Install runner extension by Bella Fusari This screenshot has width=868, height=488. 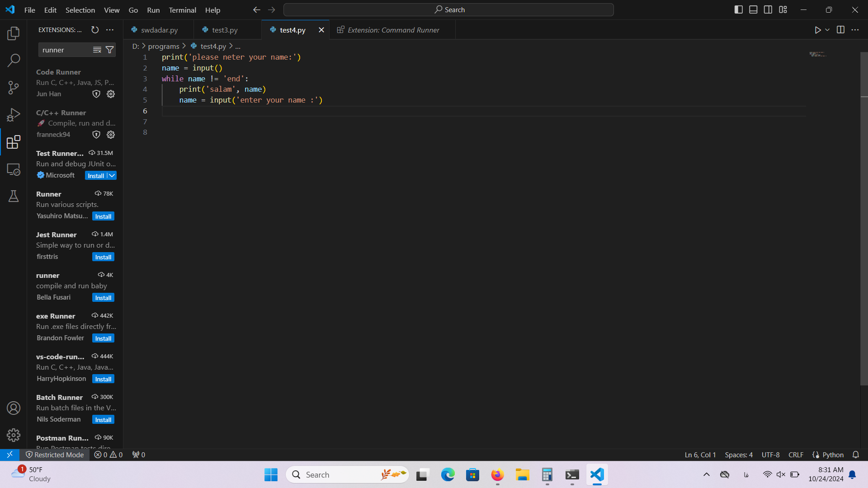click(x=103, y=297)
